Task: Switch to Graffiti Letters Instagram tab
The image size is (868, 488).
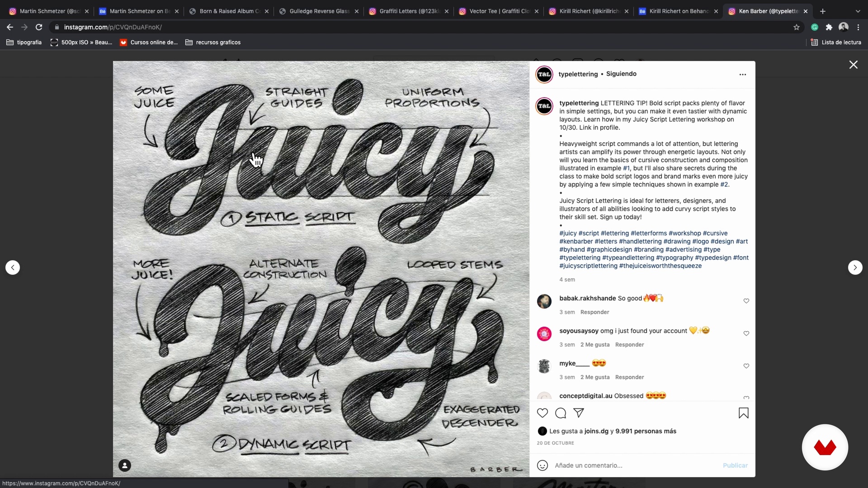Action: 409,11
